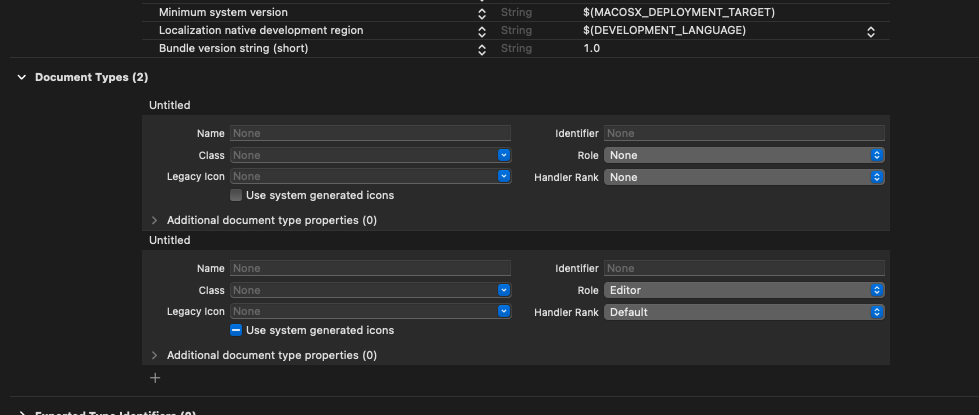Open the Role dropdown showing Editor
Screen dimensions: 979x415
point(744,290)
